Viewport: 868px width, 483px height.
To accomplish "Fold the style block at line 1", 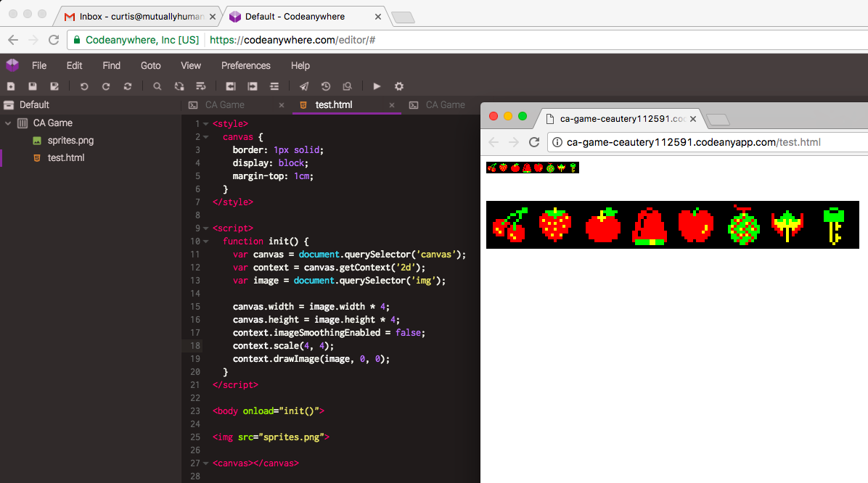I will [x=206, y=124].
